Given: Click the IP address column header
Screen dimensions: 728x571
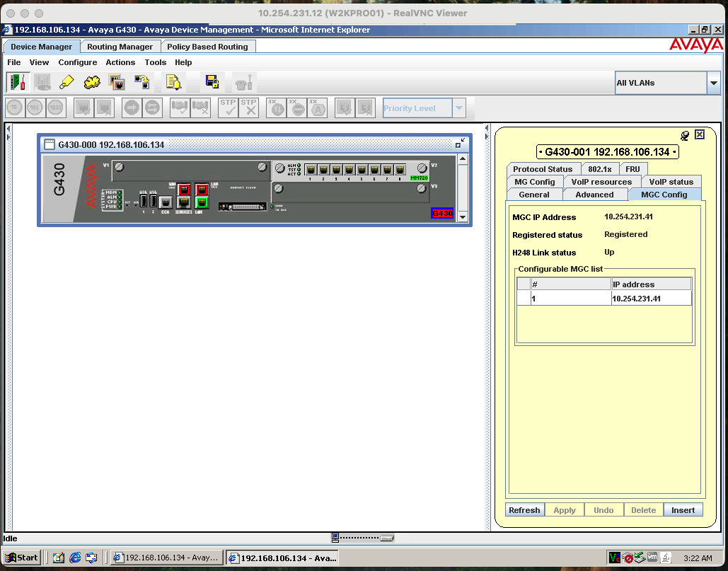Looking at the screenshot, I should click(x=652, y=284).
